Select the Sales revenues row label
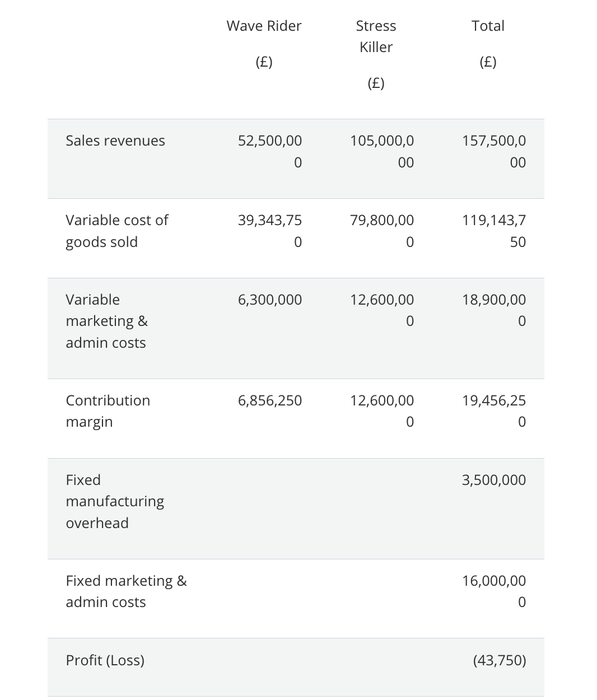 (x=115, y=141)
